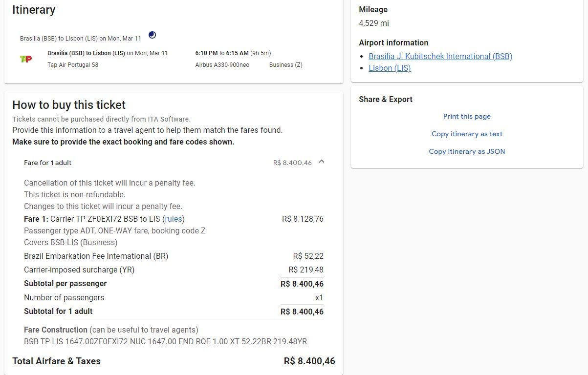The height and width of the screenshot is (375, 588).
Task: Click the Business (Z) cabin label
Action: click(x=286, y=65)
